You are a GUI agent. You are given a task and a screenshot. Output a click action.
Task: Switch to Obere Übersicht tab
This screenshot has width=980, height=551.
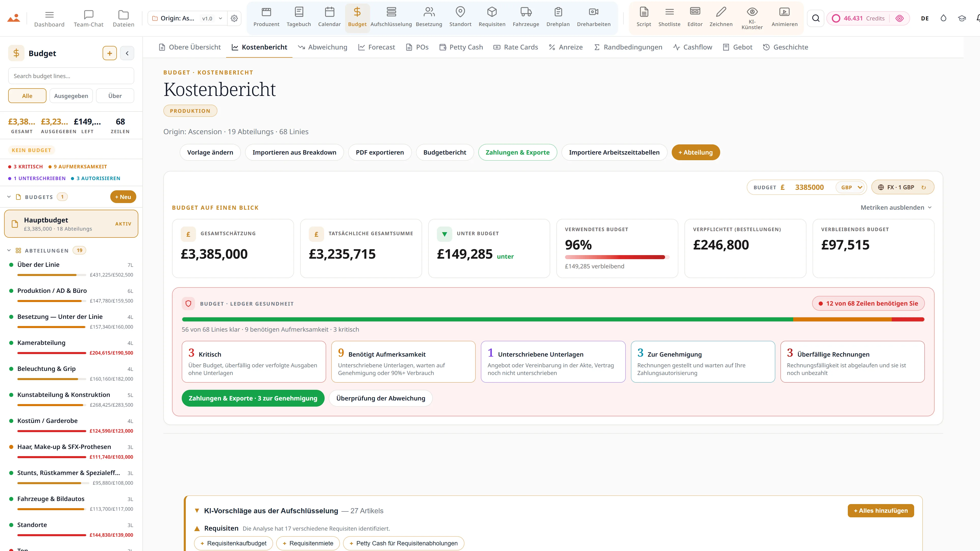(x=189, y=47)
